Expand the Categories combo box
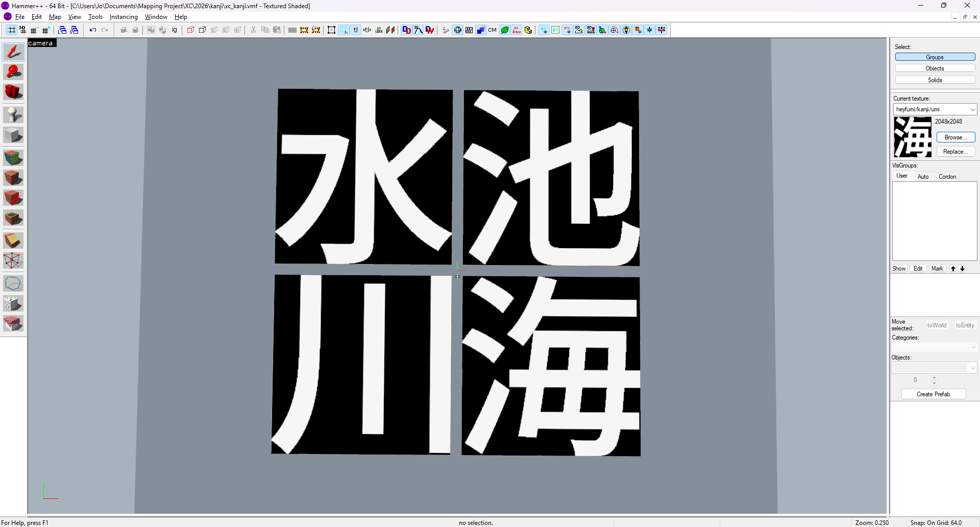Viewport: 980px width, 527px height. (x=973, y=347)
